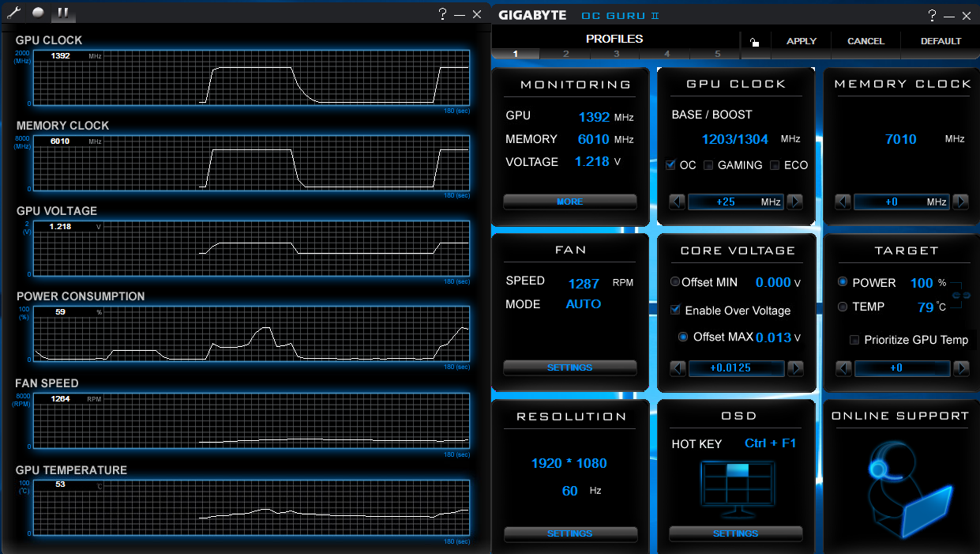Screen dimensions: 980x554
Task: Open help in the monitoring window
Action: (443, 13)
